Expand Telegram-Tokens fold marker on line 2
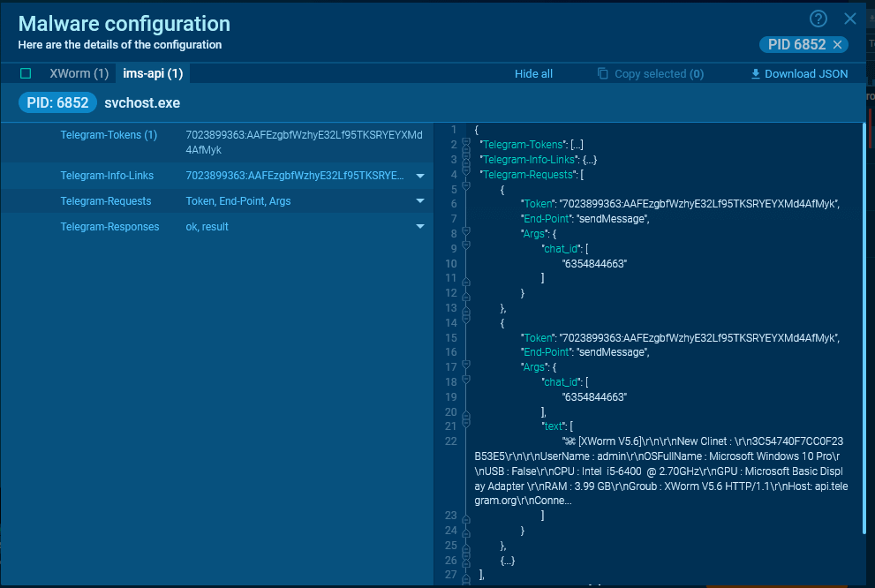This screenshot has width=875, height=588. click(466, 145)
